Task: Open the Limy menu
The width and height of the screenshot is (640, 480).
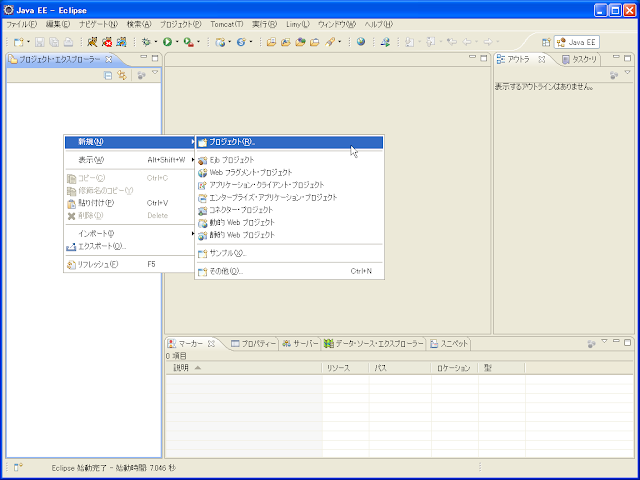Action: pyautogui.click(x=298, y=24)
